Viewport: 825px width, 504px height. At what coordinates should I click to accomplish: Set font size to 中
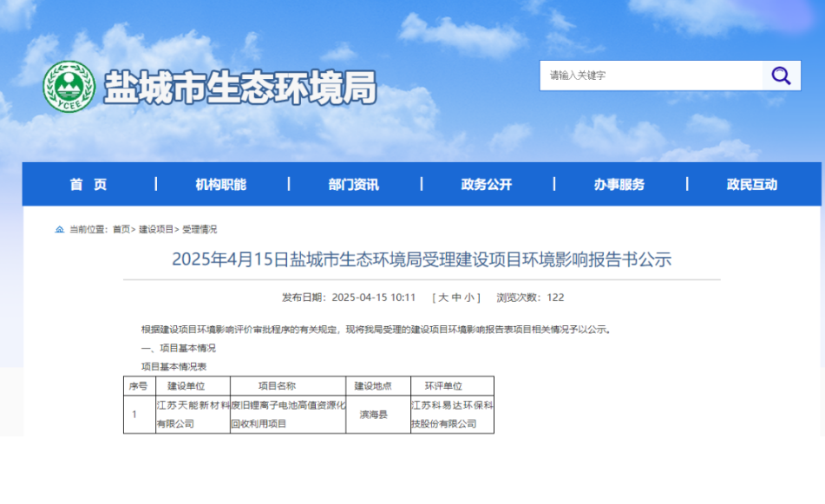pos(455,298)
